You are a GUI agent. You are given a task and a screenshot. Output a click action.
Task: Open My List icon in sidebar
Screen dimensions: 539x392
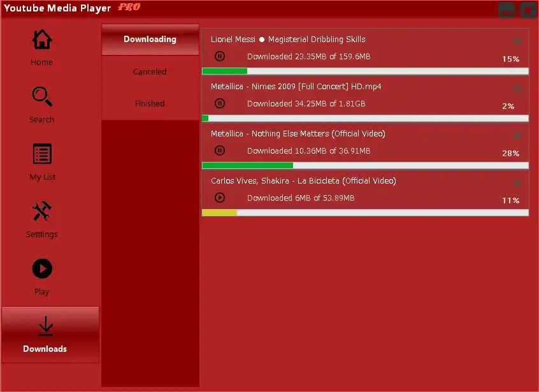tap(42, 154)
